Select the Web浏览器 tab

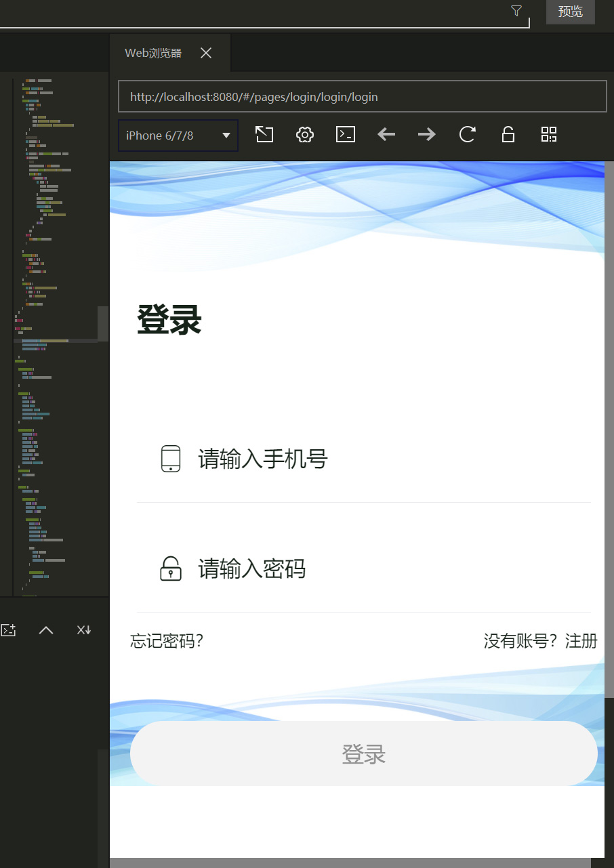coord(153,54)
